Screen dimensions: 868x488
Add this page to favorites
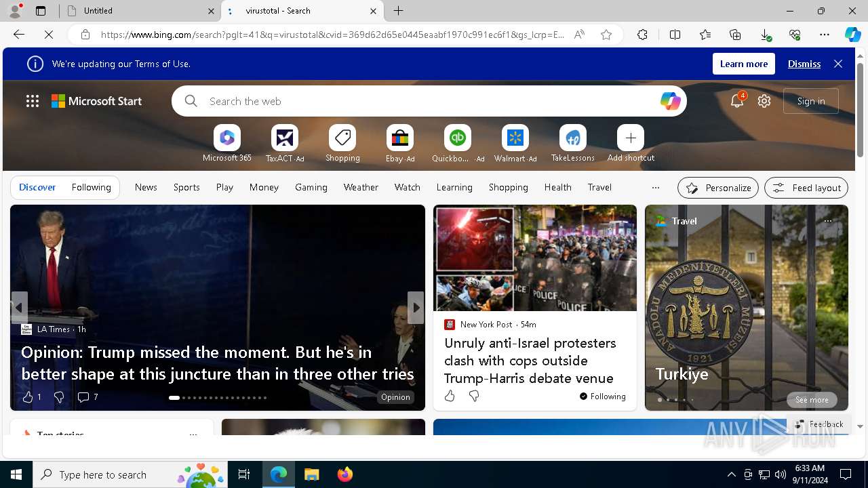(606, 35)
